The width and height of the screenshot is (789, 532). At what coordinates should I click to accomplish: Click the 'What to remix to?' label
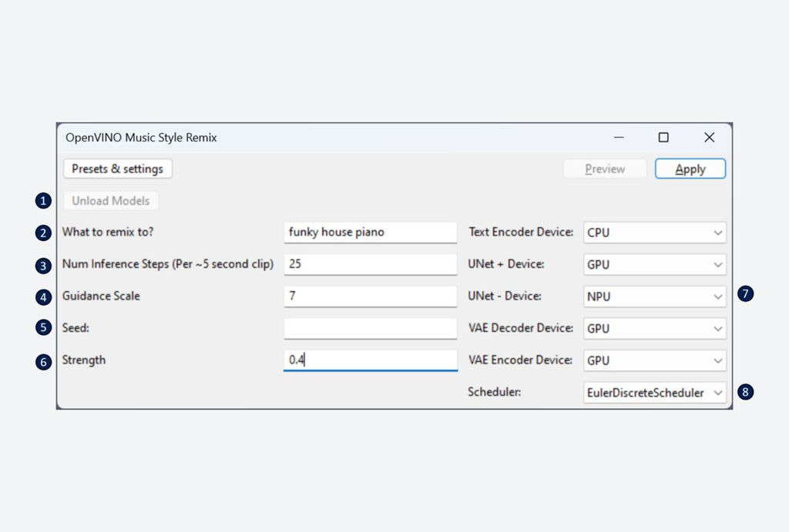point(108,232)
